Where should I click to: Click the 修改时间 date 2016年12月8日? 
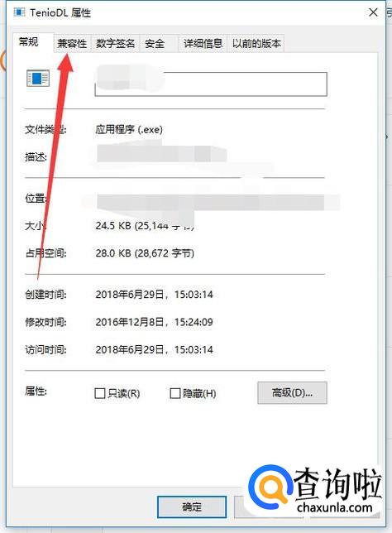tap(130, 322)
